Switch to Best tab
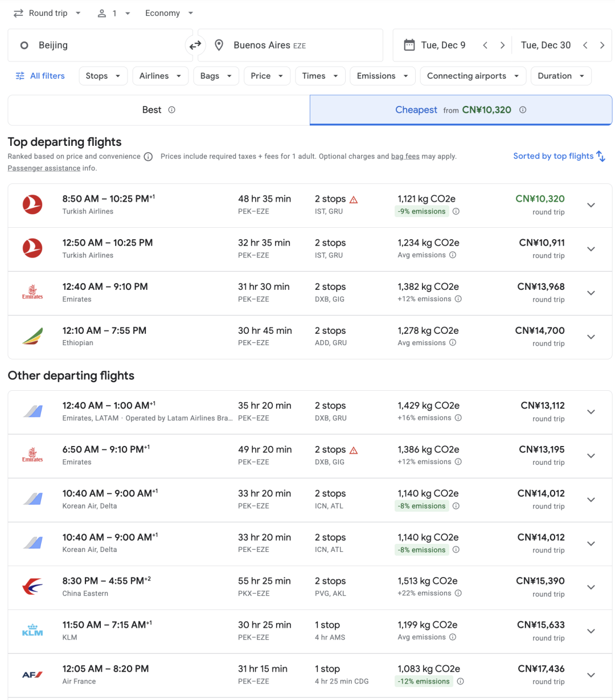This screenshot has width=615, height=700. click(x=159, y=110)
